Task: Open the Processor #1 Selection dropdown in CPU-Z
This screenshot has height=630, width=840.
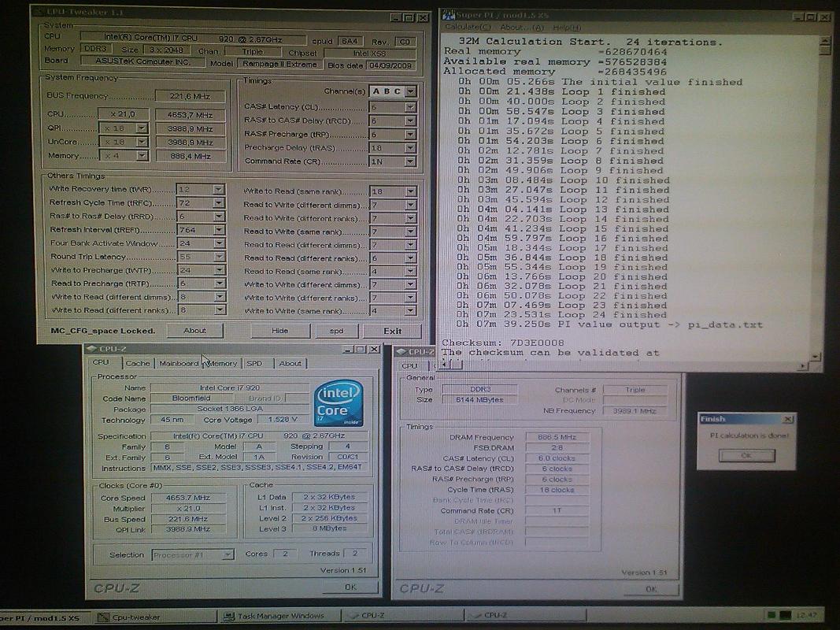Action: tap(228, 554)
